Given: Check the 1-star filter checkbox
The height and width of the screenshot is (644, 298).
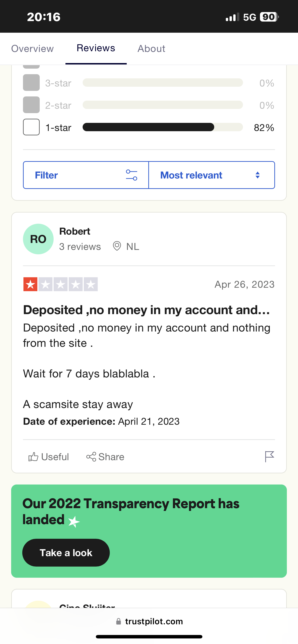Looking at the screenshot, I should [31, 127].
